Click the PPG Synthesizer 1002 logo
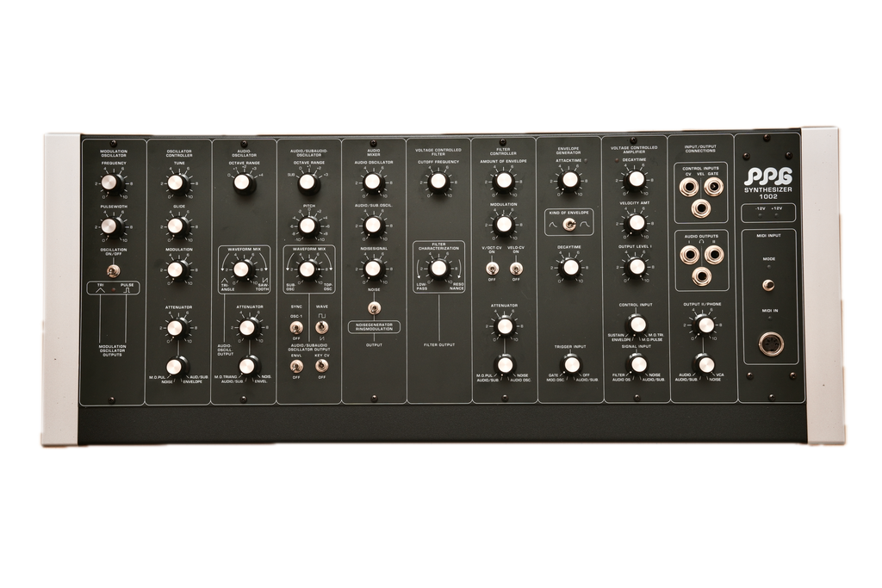882x588 pixels. point(768,183)
